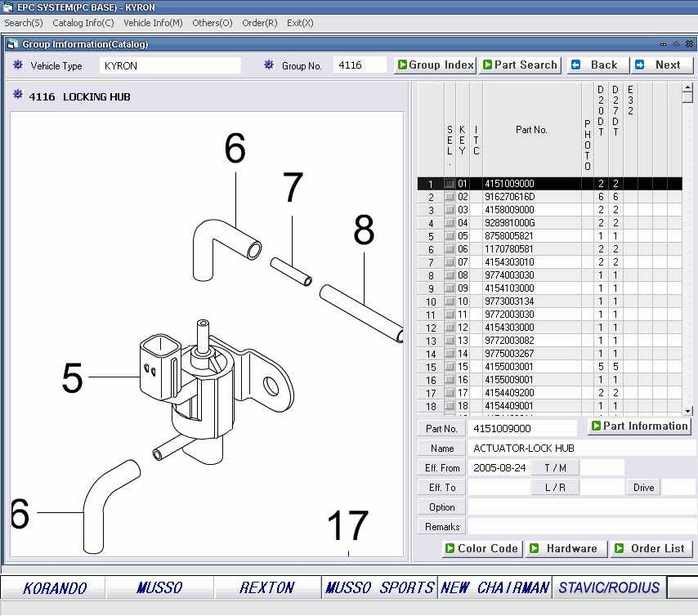698x616 pixels.
Task: Click the Hardware button icon
Action: coord(535,548)
